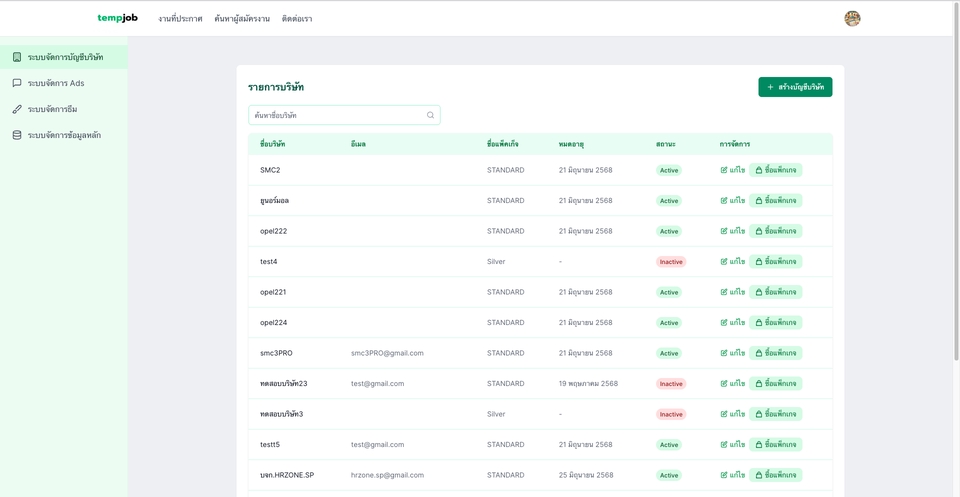Click edit icon for smc3PRO row
Screen dimensions: 960x497
[x=724, y=353]
